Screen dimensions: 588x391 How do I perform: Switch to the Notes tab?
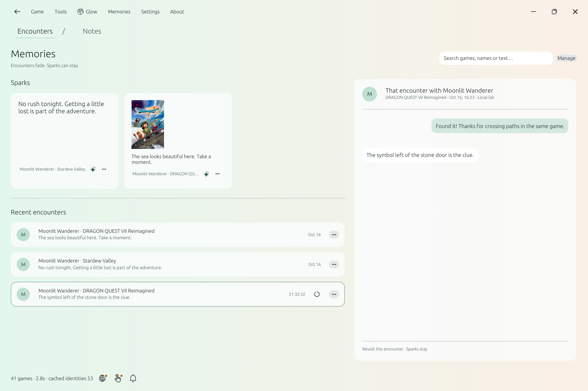pyautogui.click(x=92, y=31)
